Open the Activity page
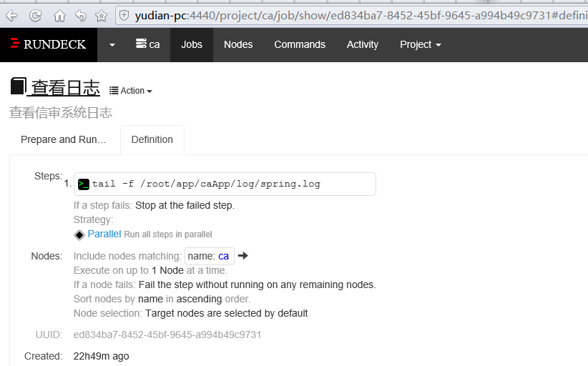This screenshot has width=588, height=366. pyautogui.click(x=362, y=44)
